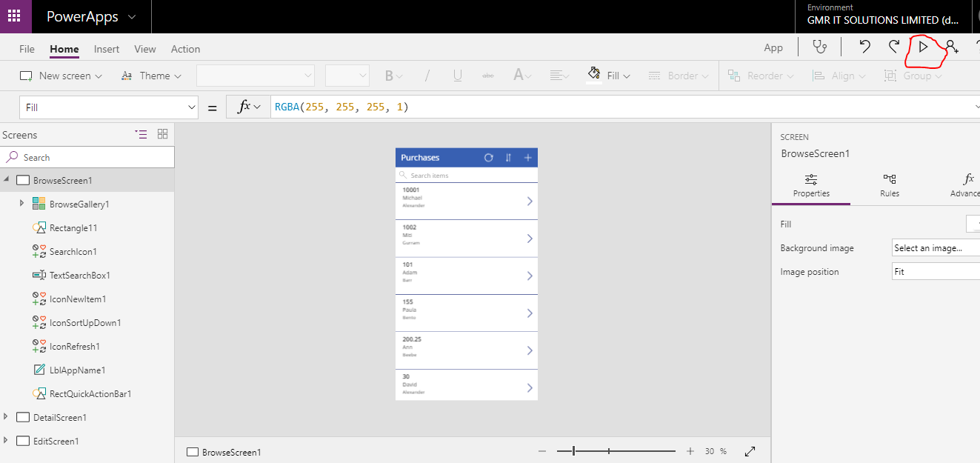
Task: Open the Action tab
Action: pyautogui.click(x=185, y=49)
